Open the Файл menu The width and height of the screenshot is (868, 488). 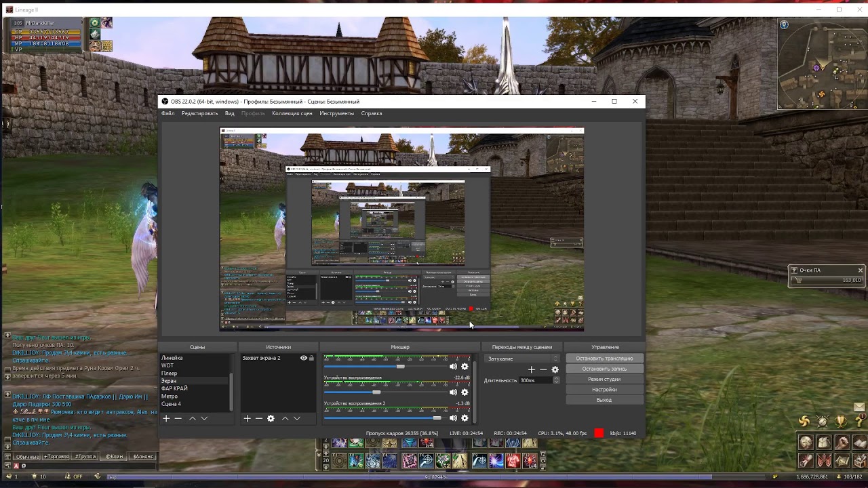pos(167,113)
